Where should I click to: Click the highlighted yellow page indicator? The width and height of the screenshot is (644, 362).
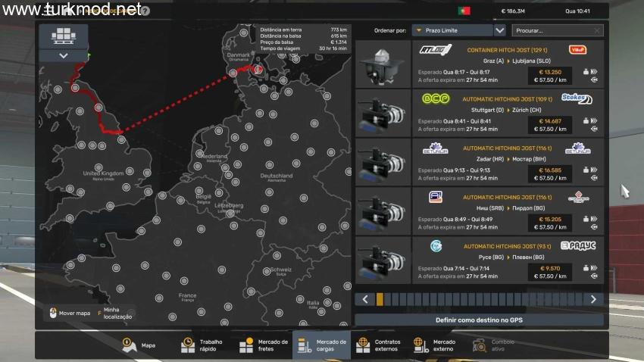pyautogui.click(x=380, y=299)
